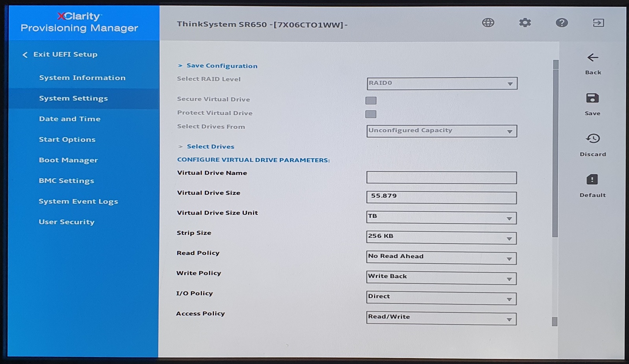Open the Write Policy dropdown
The image size is (629, 364).
pyautogui.click(x=441, y=278)
